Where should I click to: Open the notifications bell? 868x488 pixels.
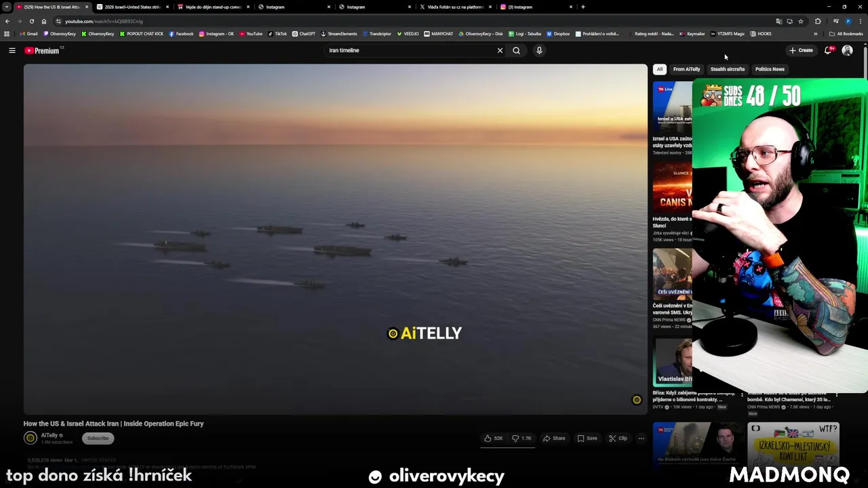pos(828,50)
